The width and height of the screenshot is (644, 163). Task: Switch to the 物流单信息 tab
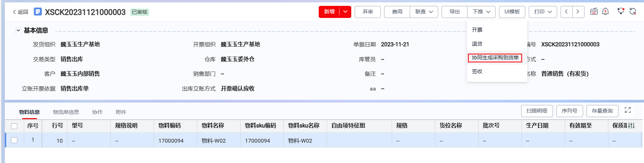coord(66,112)
